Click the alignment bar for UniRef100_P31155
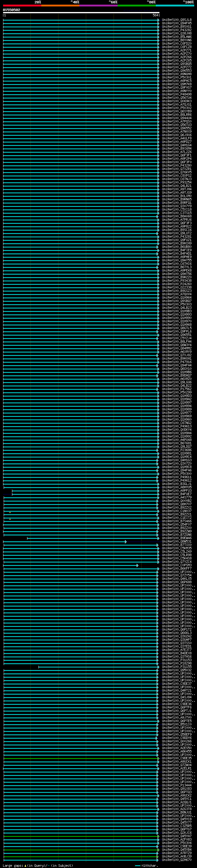 tap(99, 667)
